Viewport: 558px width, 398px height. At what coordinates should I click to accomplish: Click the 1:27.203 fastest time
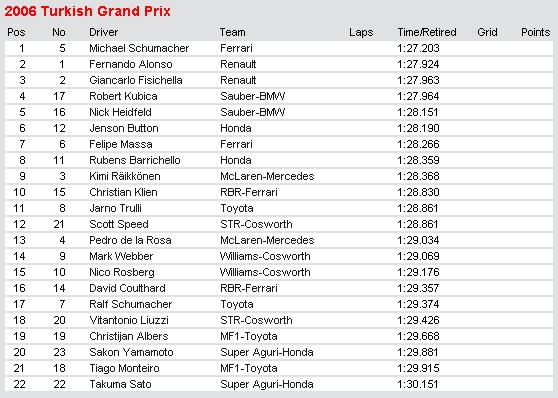click(418, 48)
